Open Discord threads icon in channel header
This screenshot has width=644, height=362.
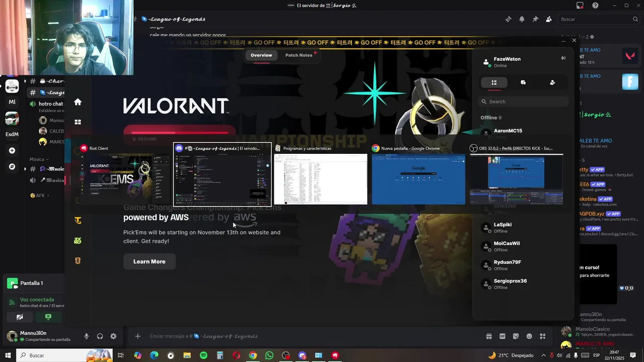pyautogui.click(x=508, y=19)
